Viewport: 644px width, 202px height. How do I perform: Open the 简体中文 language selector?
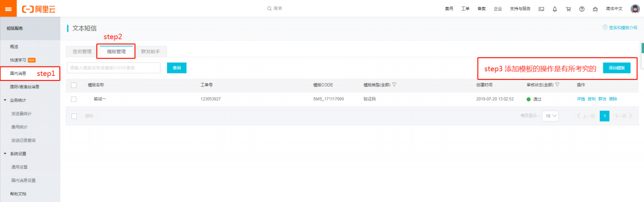click(614, 9)
